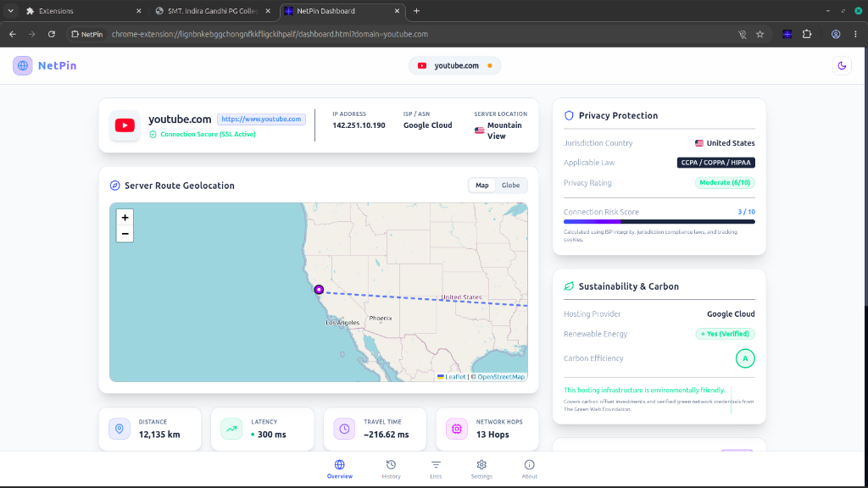Screen dimensions: 868x488
Task: Click the NetPin globe logo icon
Action: click(23, 65)
